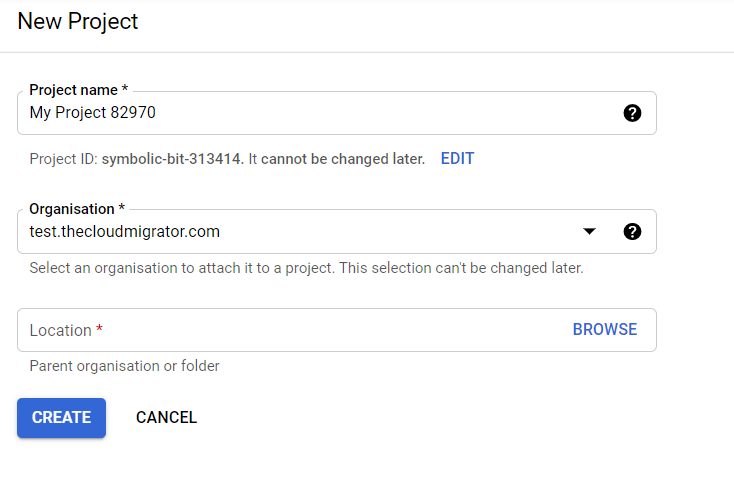The width and height of the screenshot is (734, 479).
Task: Click into the Location field
Action: [x=290, y=330]
